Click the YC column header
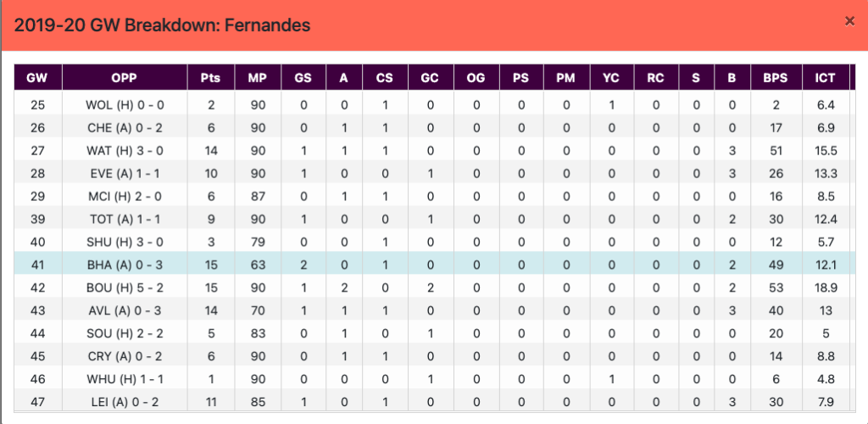This screenshot has height=424, width=868. pos(610,78)
